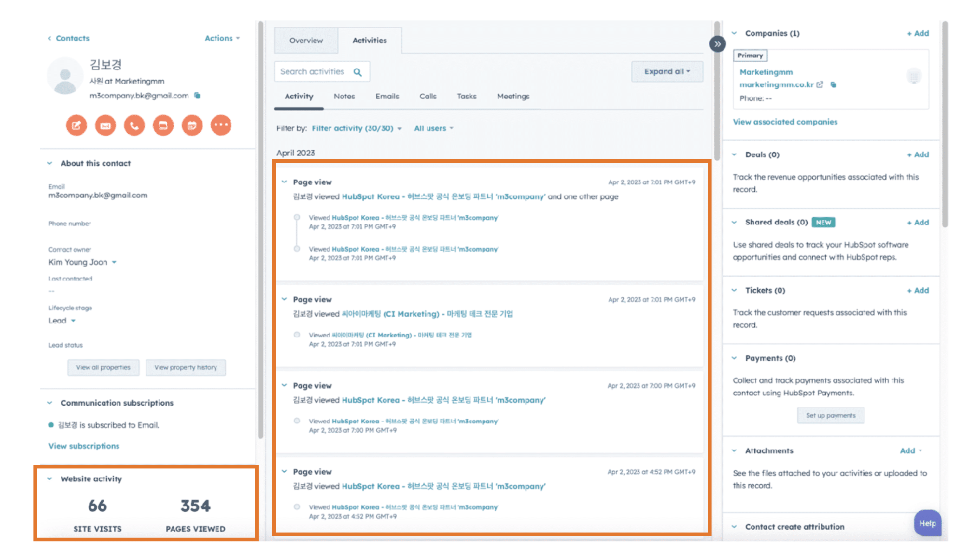Open marketingmm.co.kr domain link

coord(777,84)
